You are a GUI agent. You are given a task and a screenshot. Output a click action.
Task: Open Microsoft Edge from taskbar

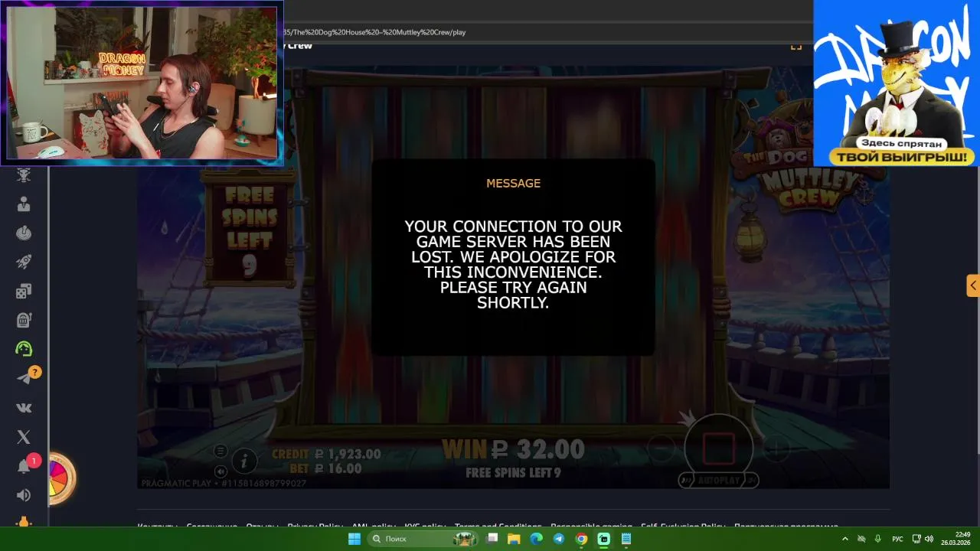click(x=537, y=539)
